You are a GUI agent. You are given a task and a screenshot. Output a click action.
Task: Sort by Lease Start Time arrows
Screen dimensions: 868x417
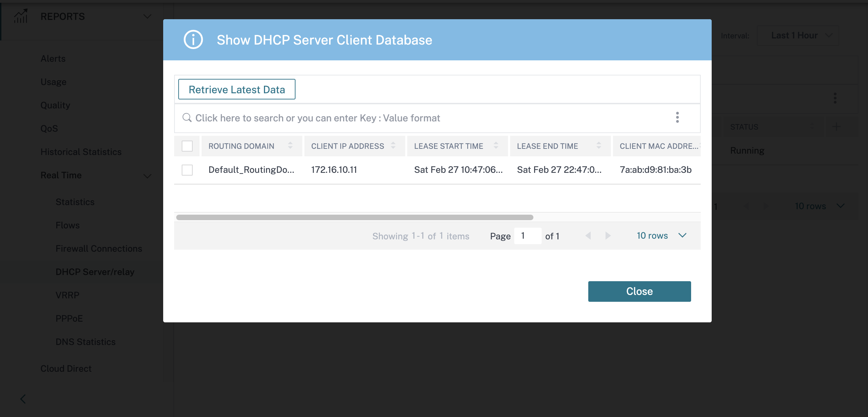496,146
